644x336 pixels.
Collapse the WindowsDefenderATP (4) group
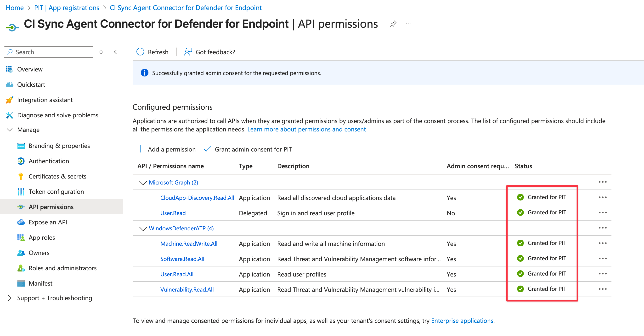click(143, 228)
